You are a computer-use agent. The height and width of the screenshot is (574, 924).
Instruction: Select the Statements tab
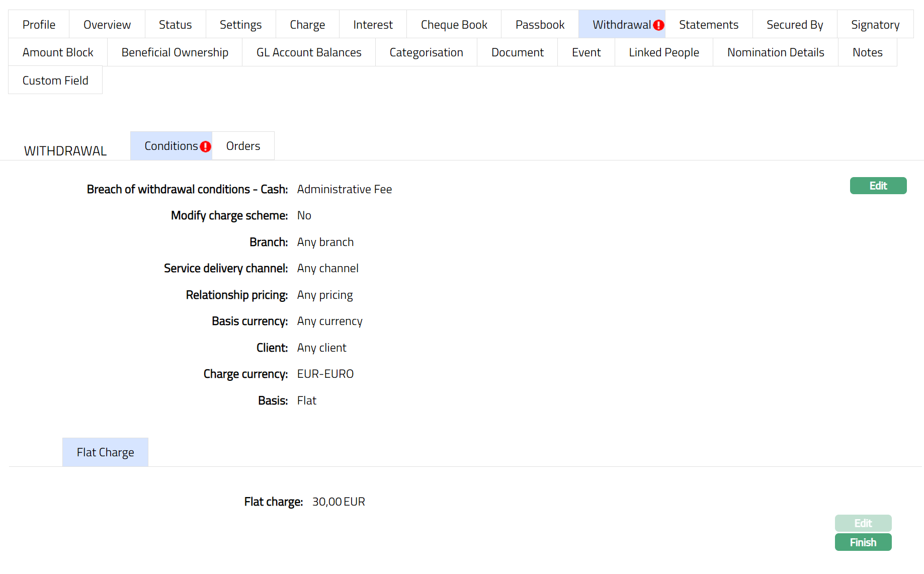point(708,25)
